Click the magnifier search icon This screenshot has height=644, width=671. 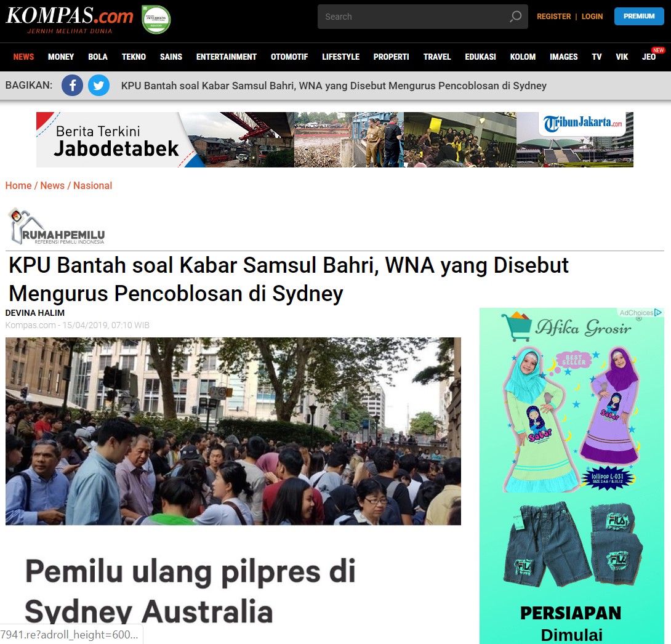coord(515,17)
